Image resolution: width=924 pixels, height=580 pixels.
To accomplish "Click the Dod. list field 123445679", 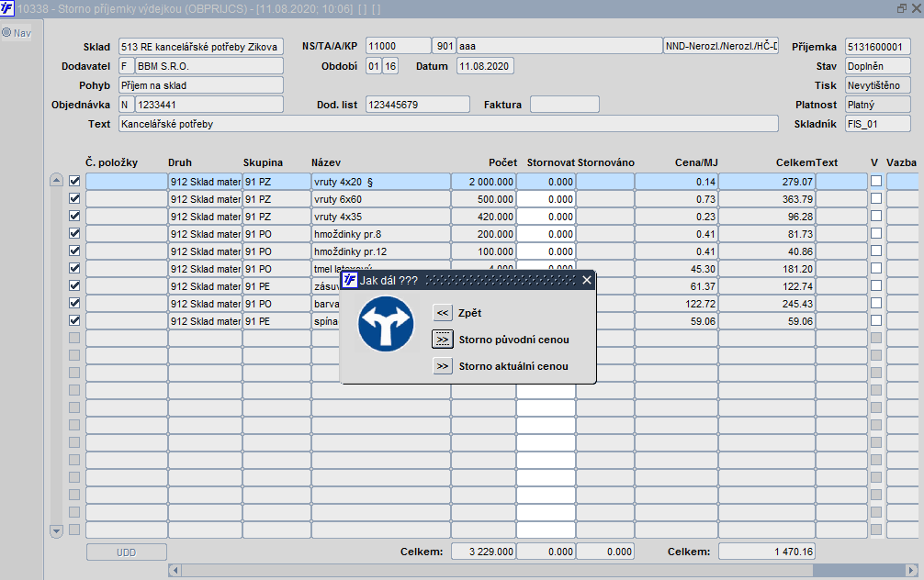I will pyautogui.click(x=418, y=105).
